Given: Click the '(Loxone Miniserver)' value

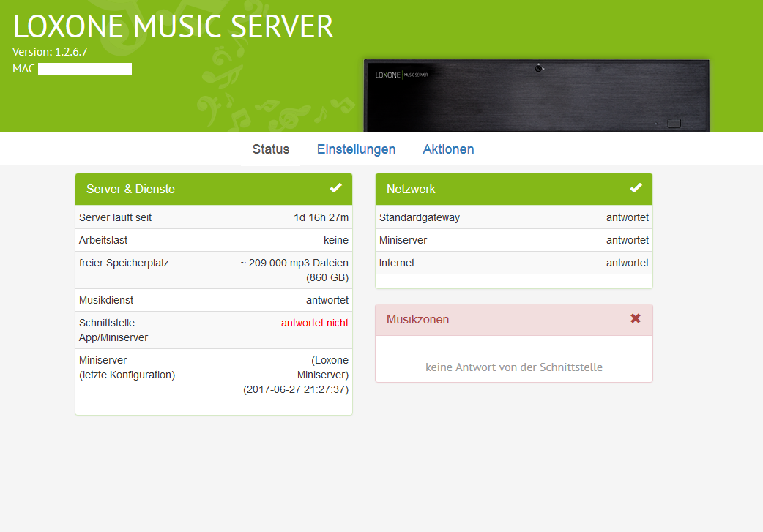Looking at the screenshot, I should [x=323, y=367].
